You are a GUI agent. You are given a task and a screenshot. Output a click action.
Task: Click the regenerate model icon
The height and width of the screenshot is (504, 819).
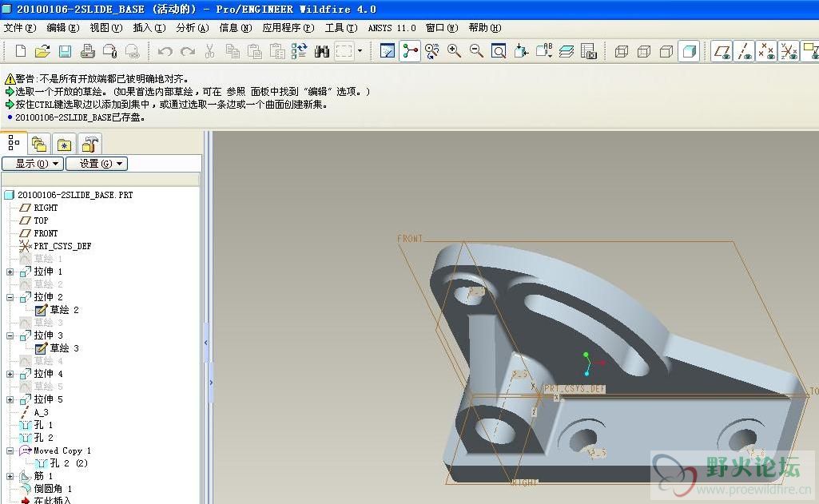(300, 51)
